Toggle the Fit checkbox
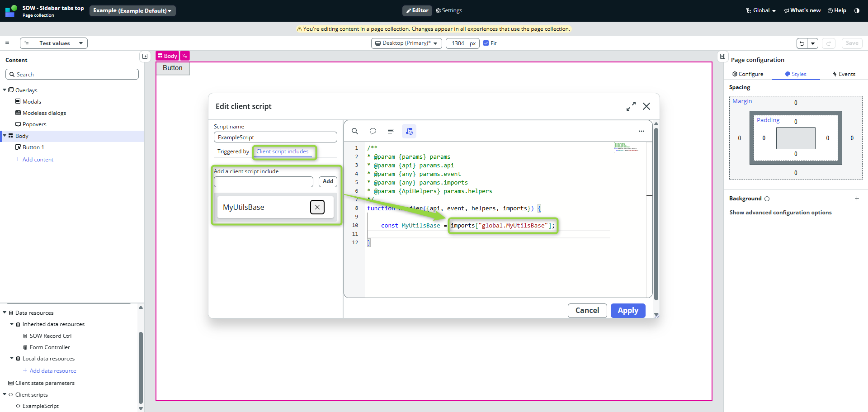This screenshot has height=412, width=868. pyautogui.click(x=486, y=43)
